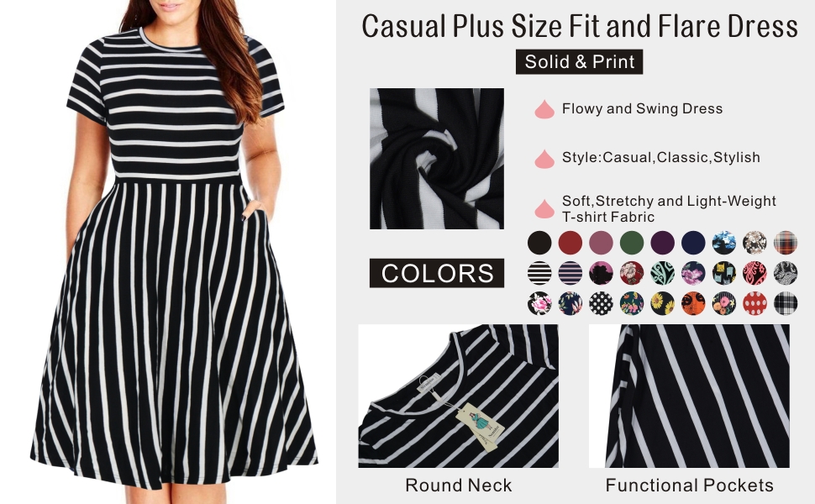Pick the dark green color swatch
This screenshot has width=815, height=504.
tap(632, 243)
